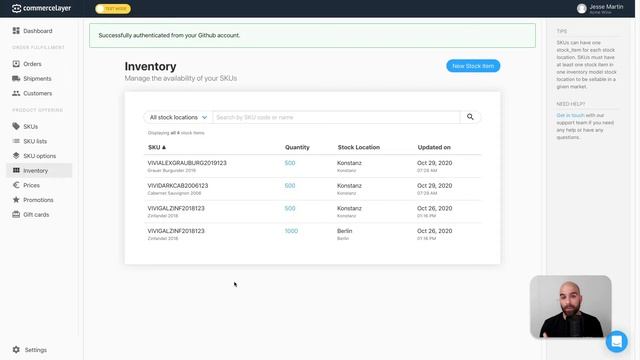The image size is (640, 360).
Task: Click the Orders sidebar icon
Action: pyautogui.click(x=16, y=64)
